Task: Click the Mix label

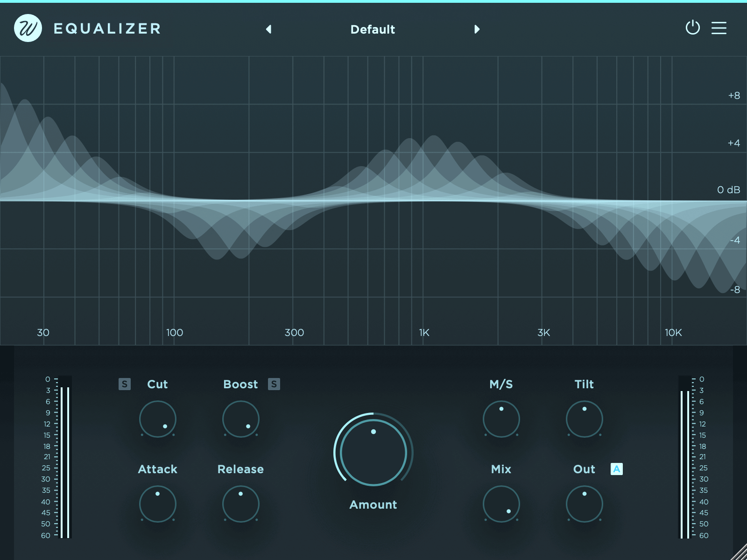Action: tap(501, 469)
